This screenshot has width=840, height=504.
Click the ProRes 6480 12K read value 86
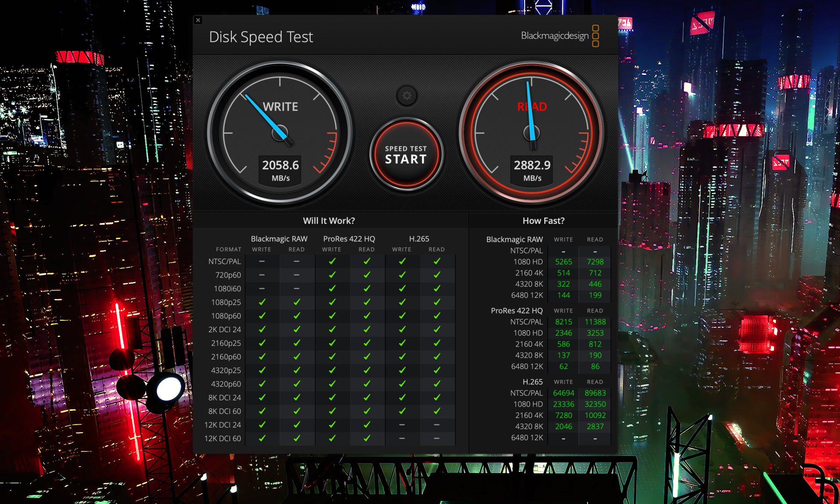[x=595, y=366]
